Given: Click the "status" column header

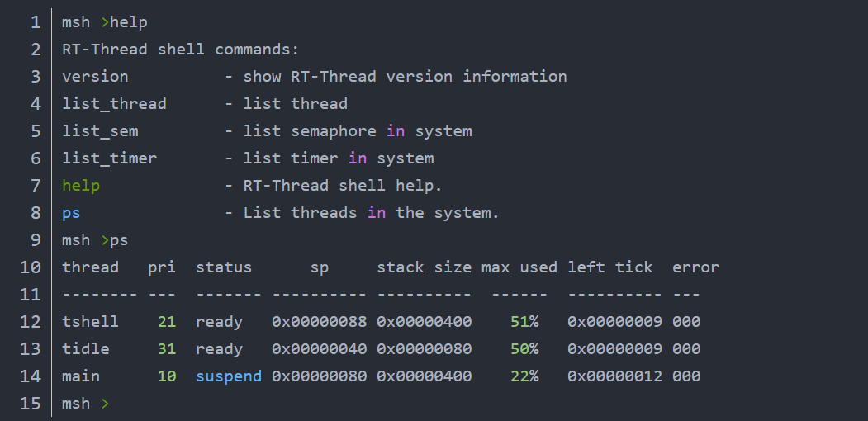Looking at the screenshot, I should [224, 267].
